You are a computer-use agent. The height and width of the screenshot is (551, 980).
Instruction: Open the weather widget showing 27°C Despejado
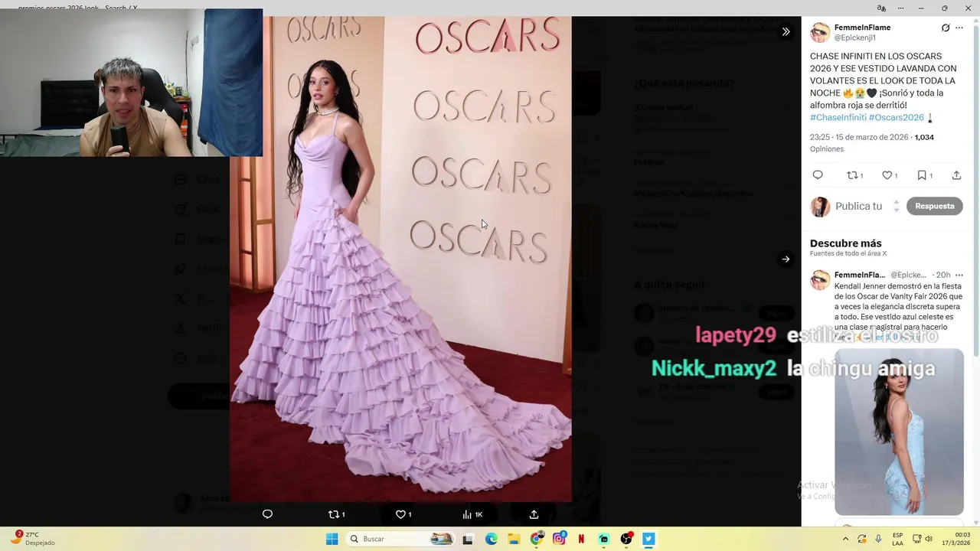pos(32,539)
